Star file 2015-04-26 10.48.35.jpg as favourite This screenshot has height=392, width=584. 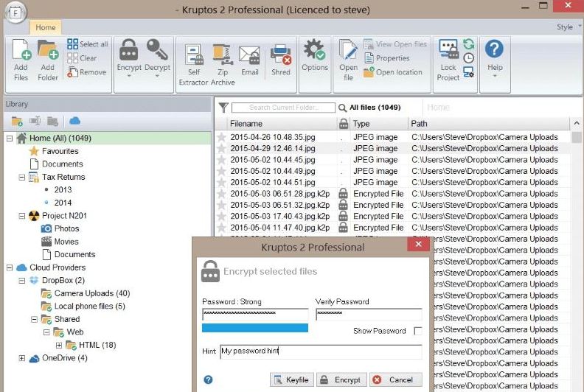(222, 137)
